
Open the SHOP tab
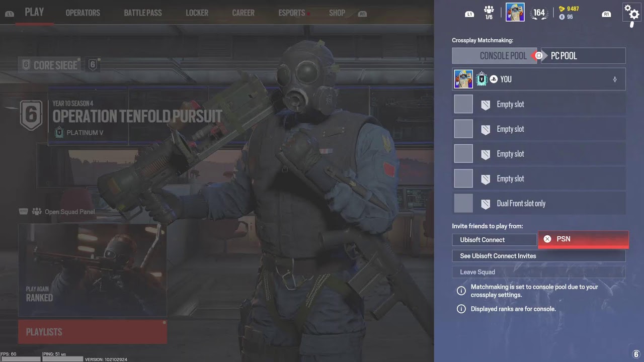[x=337, y=13]
